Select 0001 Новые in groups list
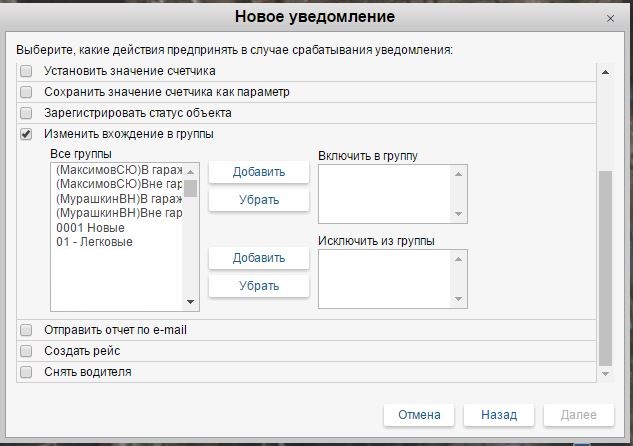Screen dimensions: 633x446 91,227
